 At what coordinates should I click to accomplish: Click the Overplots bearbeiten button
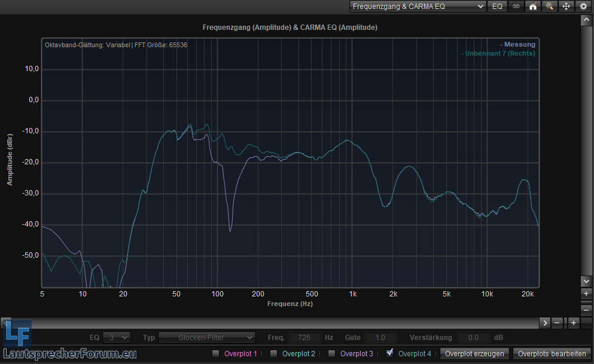[x=552, y=353]
